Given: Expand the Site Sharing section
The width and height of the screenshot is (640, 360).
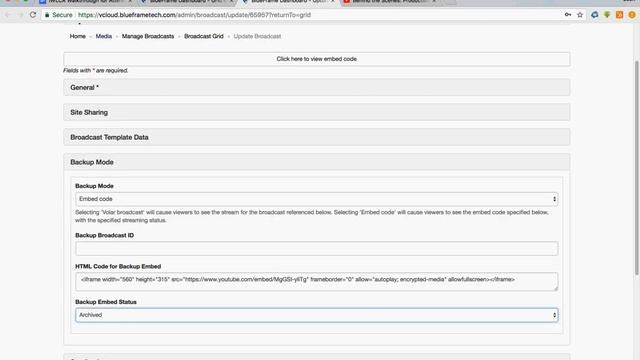Looking at the screenshot, I should (x=316, y=112).
